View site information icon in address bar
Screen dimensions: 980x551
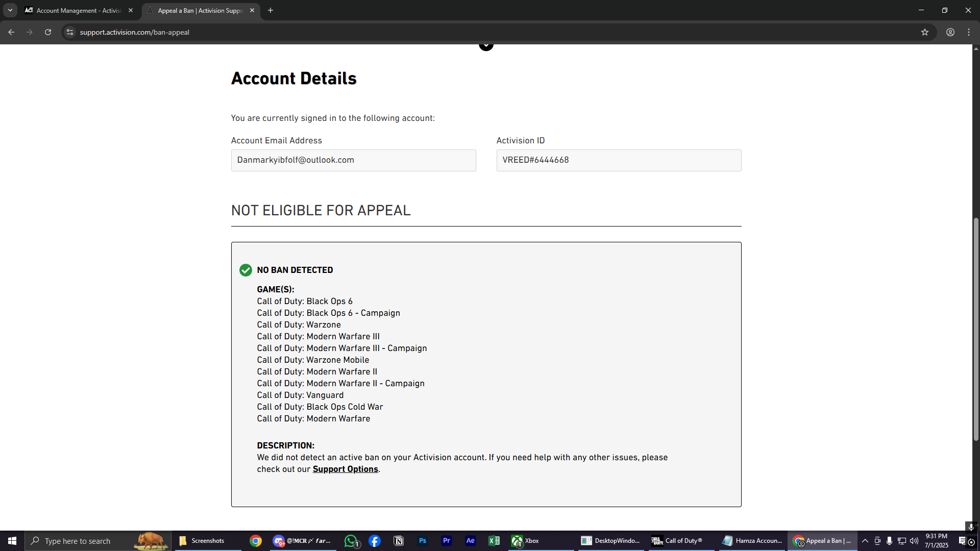(x=70, y=32)
